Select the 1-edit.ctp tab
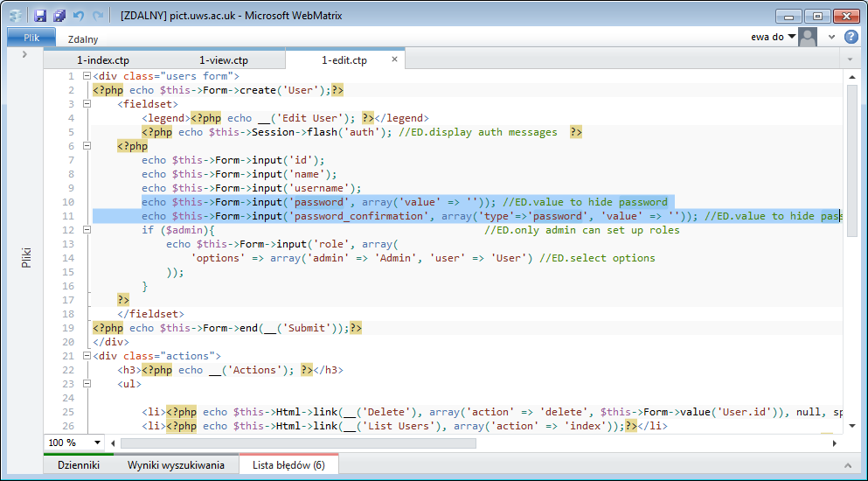 [x=344, y=59]
